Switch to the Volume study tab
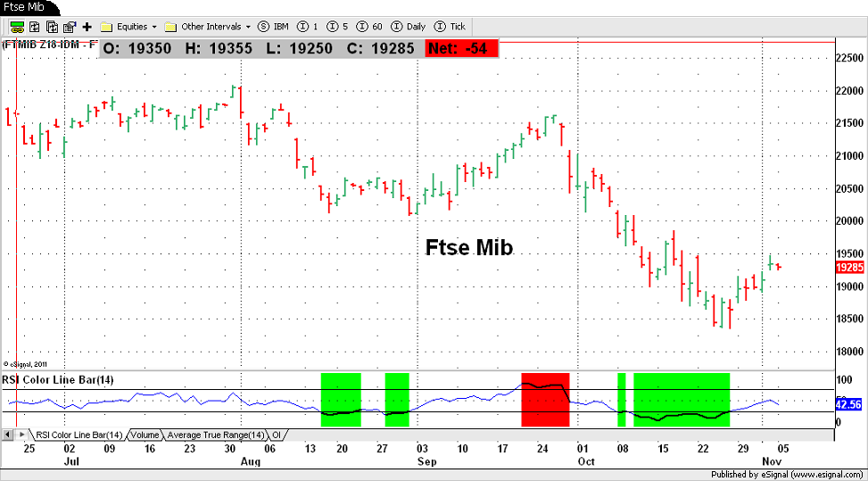The width and height of the screenshot is (868, 481). click(145, 435)
